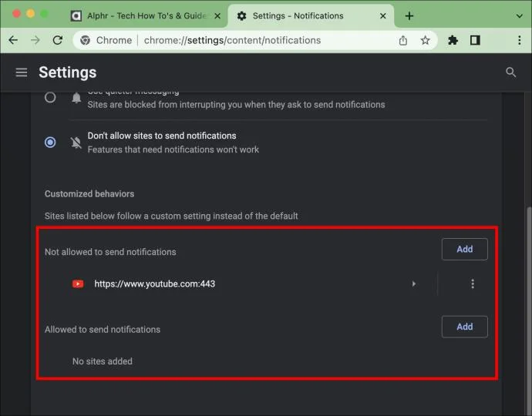
Task: Toggle the side panel icon
Action: point(475,40)
